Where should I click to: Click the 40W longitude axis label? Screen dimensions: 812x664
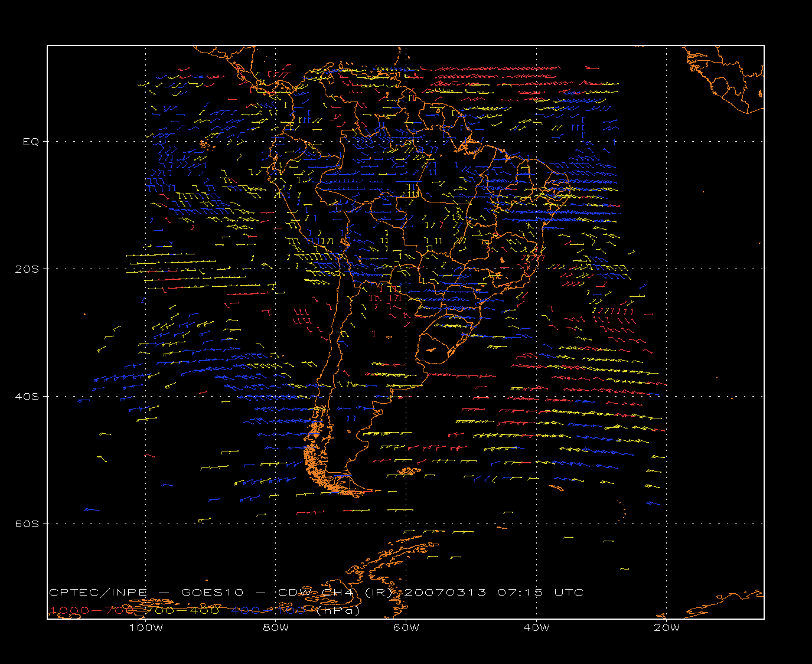pyautogui.click(x=536, y=628)
